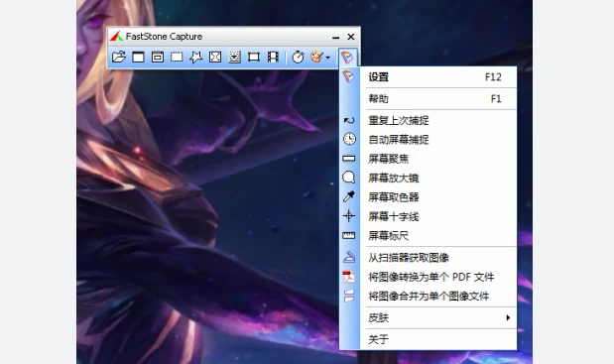Open 屏幕标尺 menu item
Image resolution: width=614 pixels, height=364 pixels.
(x=428, y=235)
